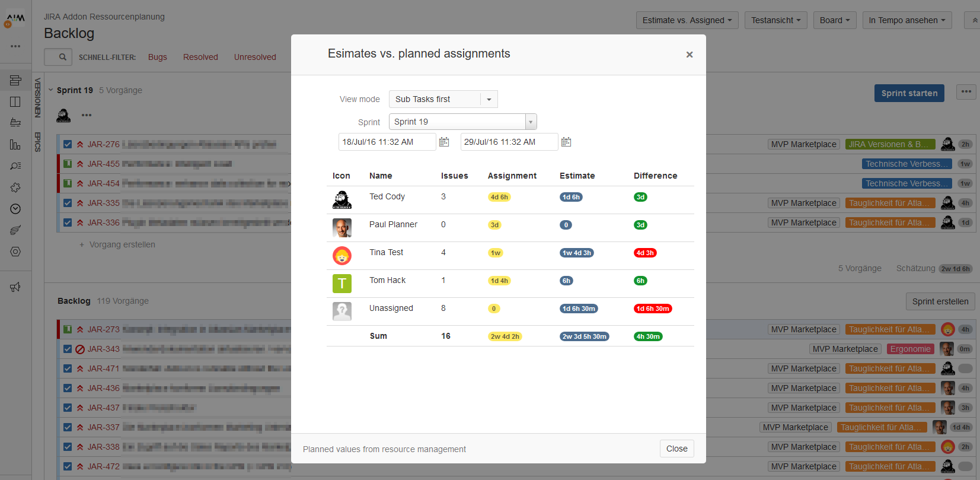
Task: Expand the EPICS side panel
Action: 37,142
